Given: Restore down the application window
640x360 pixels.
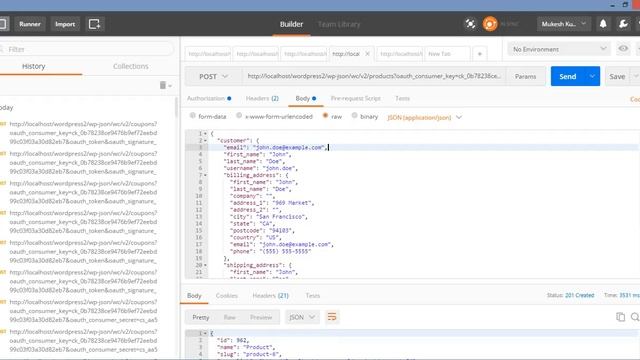Looking at the screenshot, I should pyautogui.click(x=625, y=5).
